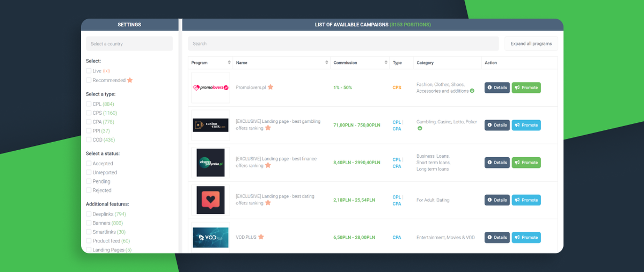Open Details for best dating offers
Viewport: 644px width, 272px height.
click(x=497, y=200)
